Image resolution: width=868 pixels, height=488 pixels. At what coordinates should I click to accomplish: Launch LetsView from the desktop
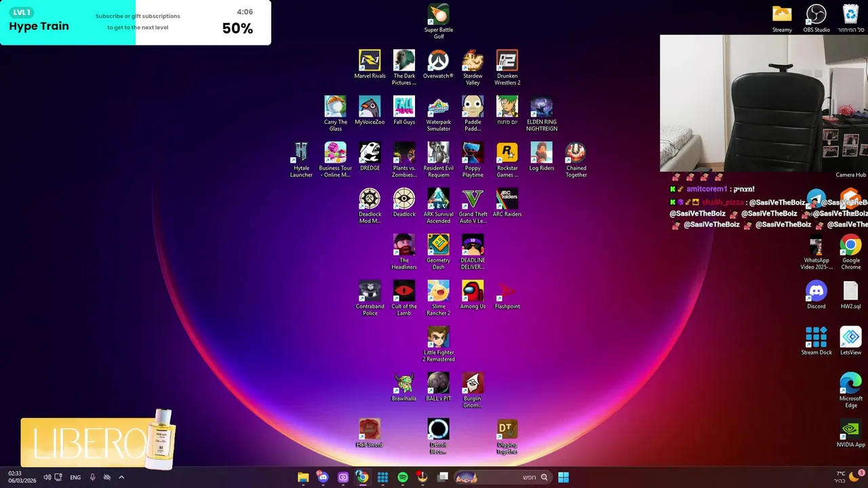(x=850, y=341)
